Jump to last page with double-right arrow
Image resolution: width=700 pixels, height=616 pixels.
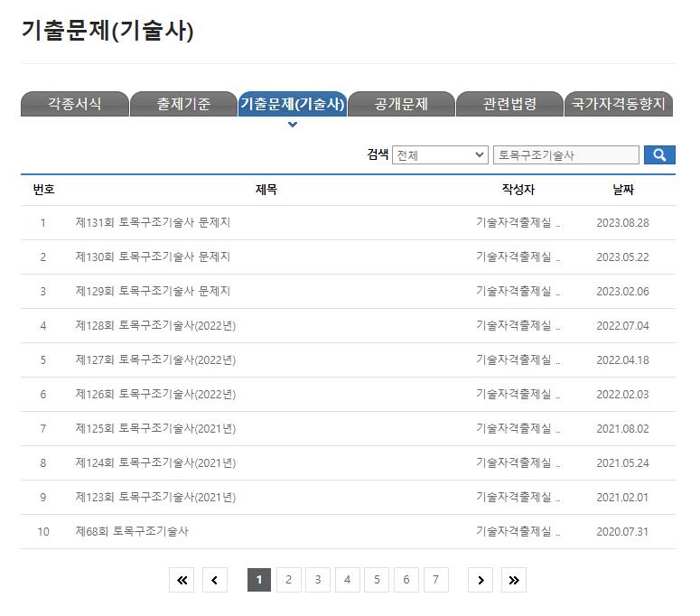pos(514,580)
